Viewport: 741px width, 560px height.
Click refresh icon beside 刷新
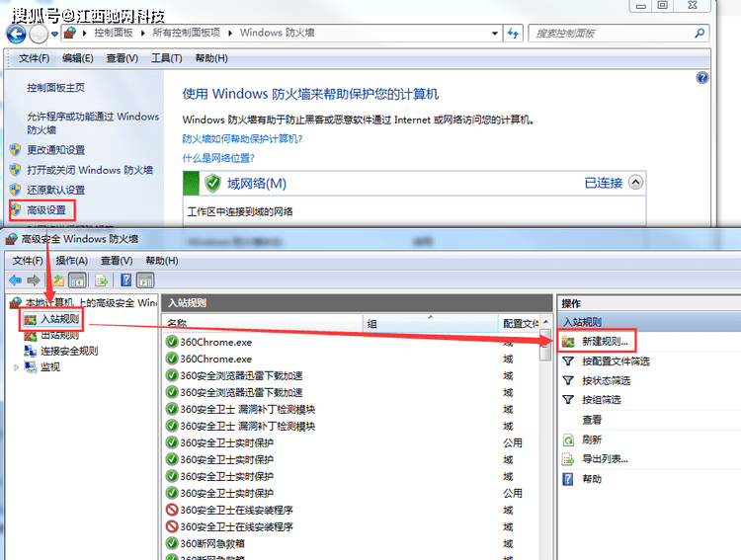click(568, 440)
